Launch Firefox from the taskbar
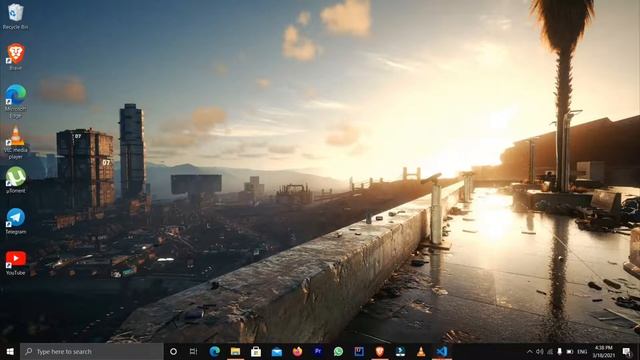Screen dimensions: 640x360 tap(297, 351)
